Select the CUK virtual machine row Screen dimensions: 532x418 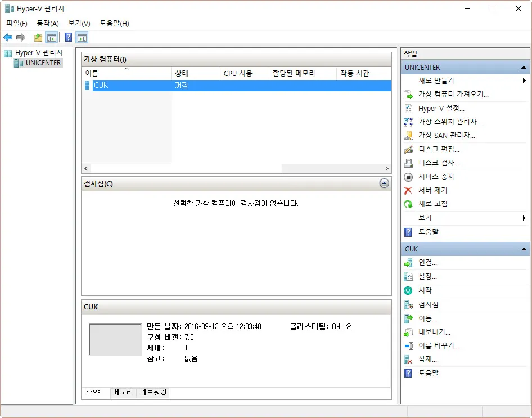(x=169, y=86)
